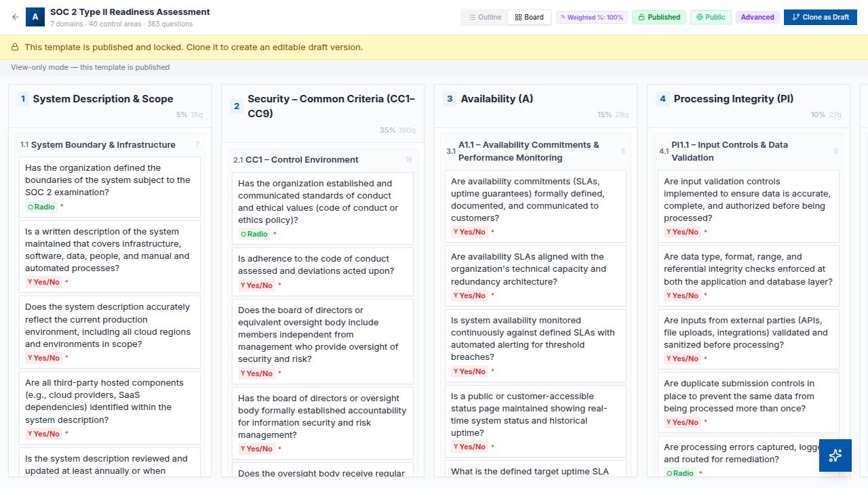The height and width of the screenshot is (488, 868).
Task: Click the SOC 2 Type II Readiness Assessment title
Action: (x=130, y=12)
